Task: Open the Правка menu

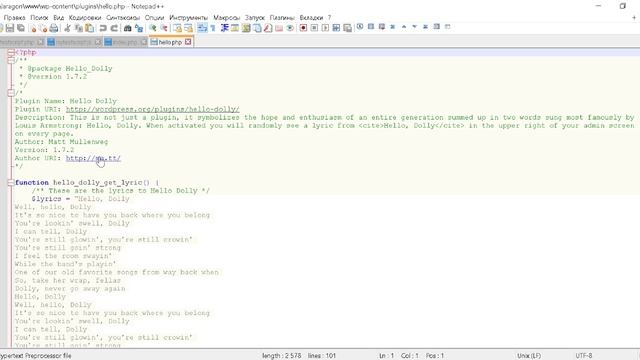Action: tap(14, 18)
